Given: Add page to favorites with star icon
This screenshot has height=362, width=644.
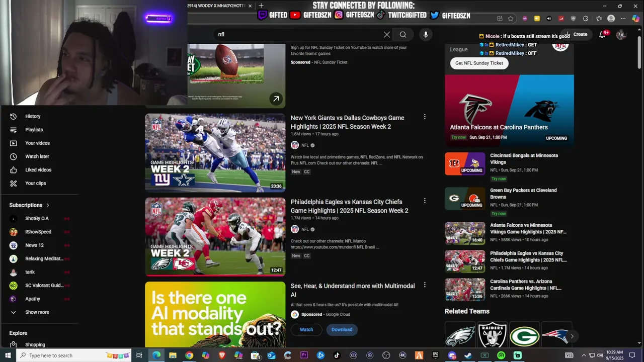Looking at the screenshot, I should click(x=511, y=19).
